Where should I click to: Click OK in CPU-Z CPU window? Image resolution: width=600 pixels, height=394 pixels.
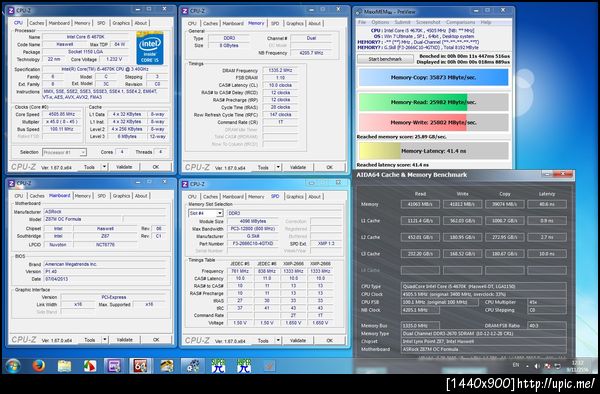click(x=156, y=167)
